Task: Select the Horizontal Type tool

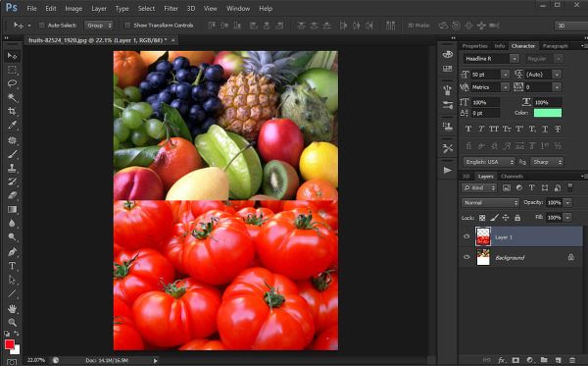Action: (x=12, y=266)
